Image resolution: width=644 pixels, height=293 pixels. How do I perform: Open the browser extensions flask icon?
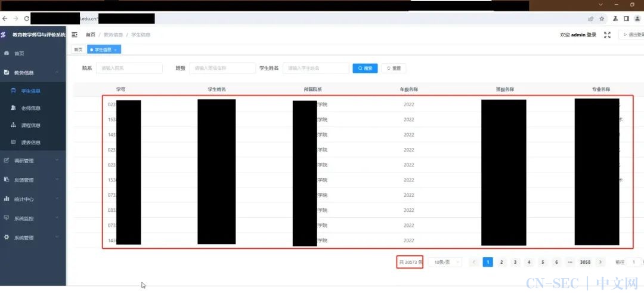pos(615,18)
